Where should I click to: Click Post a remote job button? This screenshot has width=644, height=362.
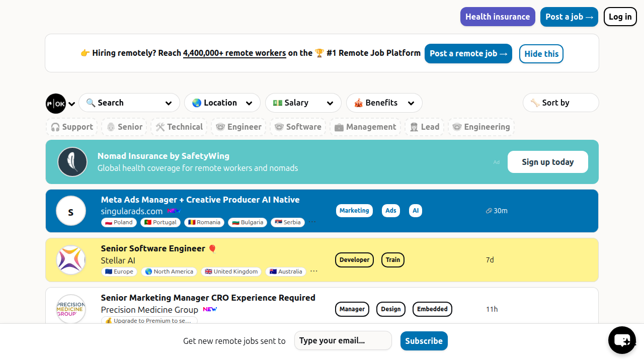(x=468, y=53)
